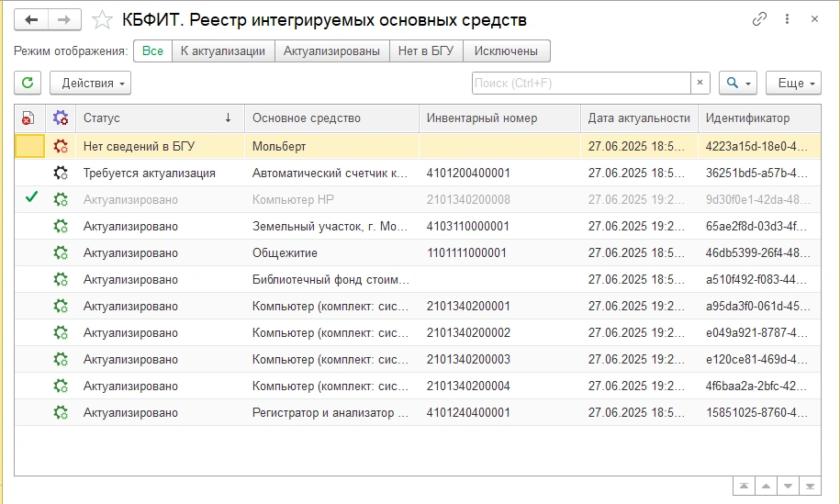Click the green gear icon in Земельный участок row
Screen dimensions: 840x504
pos(61,226)
